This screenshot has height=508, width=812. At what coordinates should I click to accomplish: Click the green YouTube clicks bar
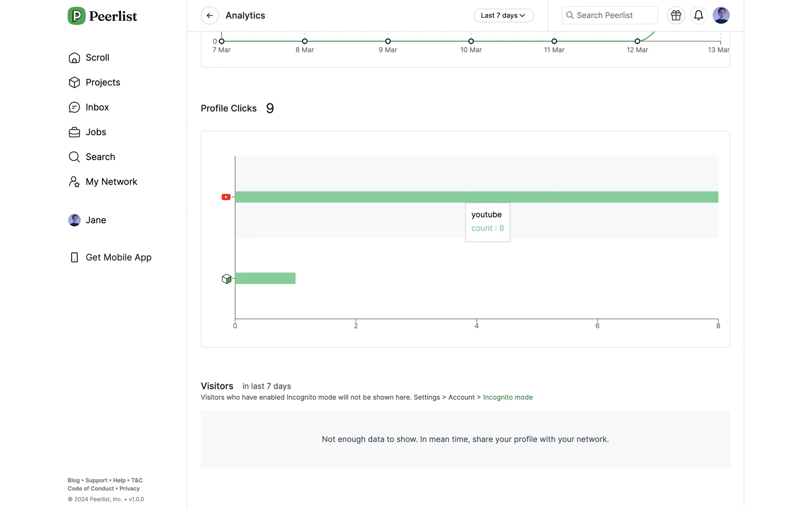476,197
